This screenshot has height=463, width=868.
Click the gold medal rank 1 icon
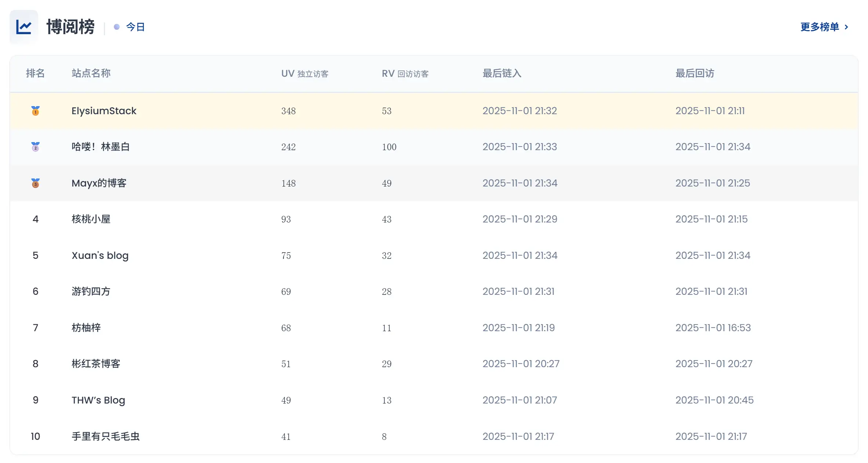tap(35, 111)
